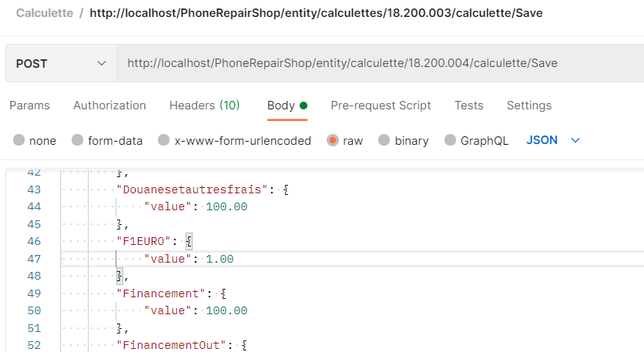Viewport: 644px width, 352px height.
Task: Open the request Settings tab
Action: [x=529, y=106]
